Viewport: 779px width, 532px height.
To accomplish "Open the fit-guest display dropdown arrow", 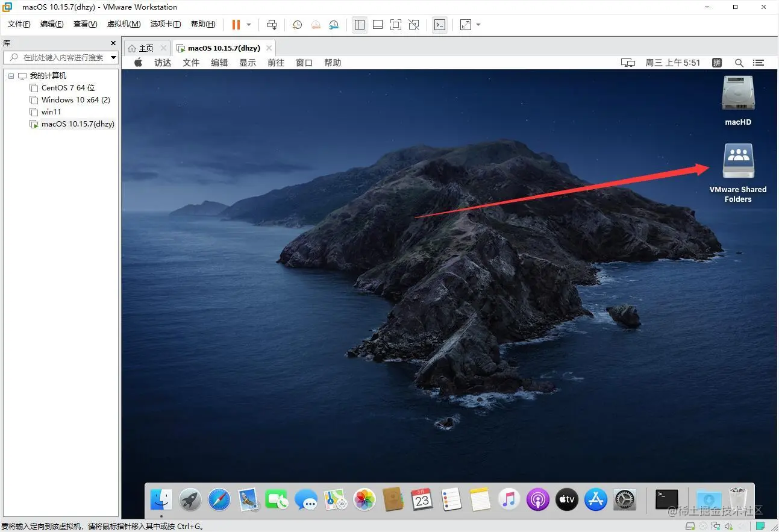I will [478, 25].
